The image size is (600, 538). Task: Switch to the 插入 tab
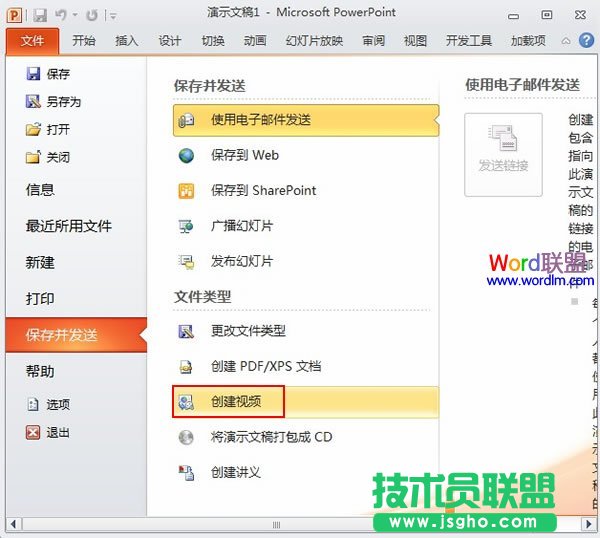click(127, 41)
